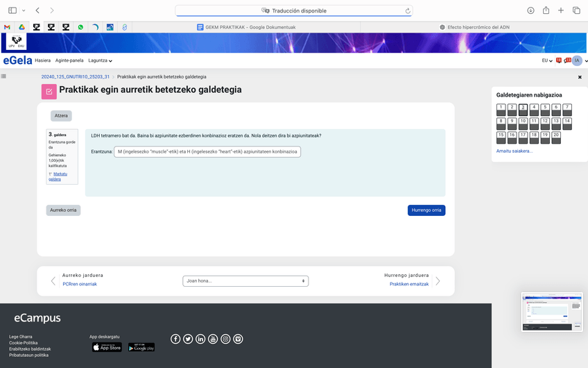
Task: Open the Aginte-panela menu item
Action: (69, 60)
